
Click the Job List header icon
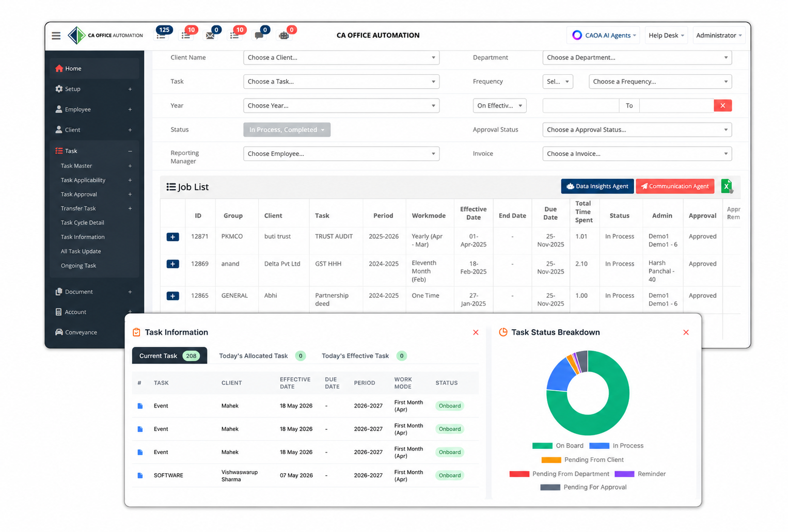tap(171, 187)
